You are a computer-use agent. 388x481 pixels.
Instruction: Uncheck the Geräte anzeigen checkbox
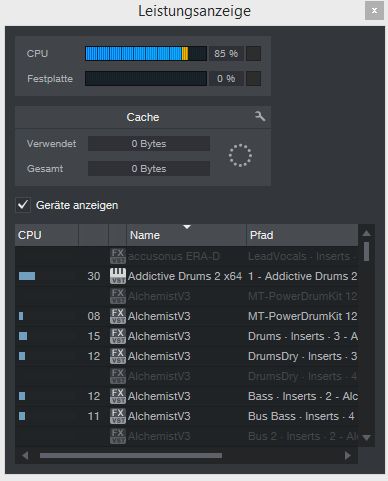click(23, 205)
